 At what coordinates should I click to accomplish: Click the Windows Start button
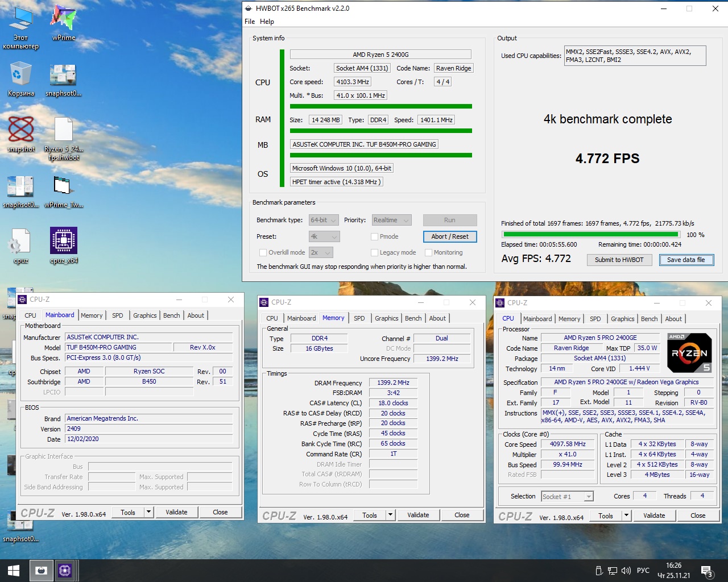coord(14,571)
